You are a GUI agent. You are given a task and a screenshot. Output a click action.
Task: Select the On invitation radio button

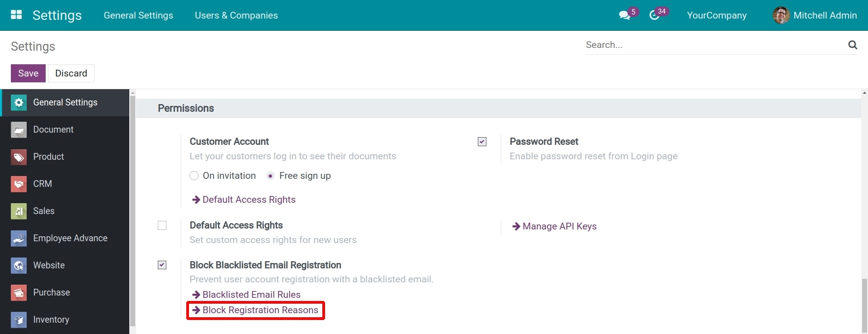(193, 176)
